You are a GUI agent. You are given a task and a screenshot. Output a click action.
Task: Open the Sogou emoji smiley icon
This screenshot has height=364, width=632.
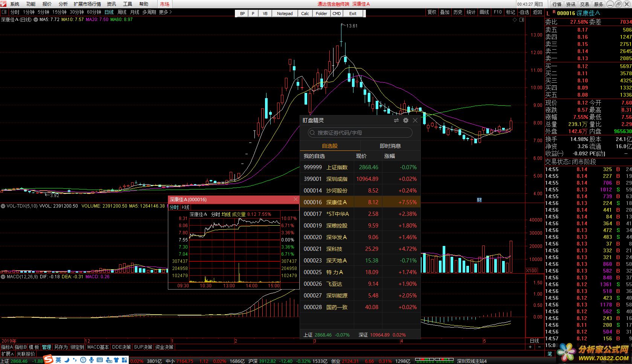(83, 360)
